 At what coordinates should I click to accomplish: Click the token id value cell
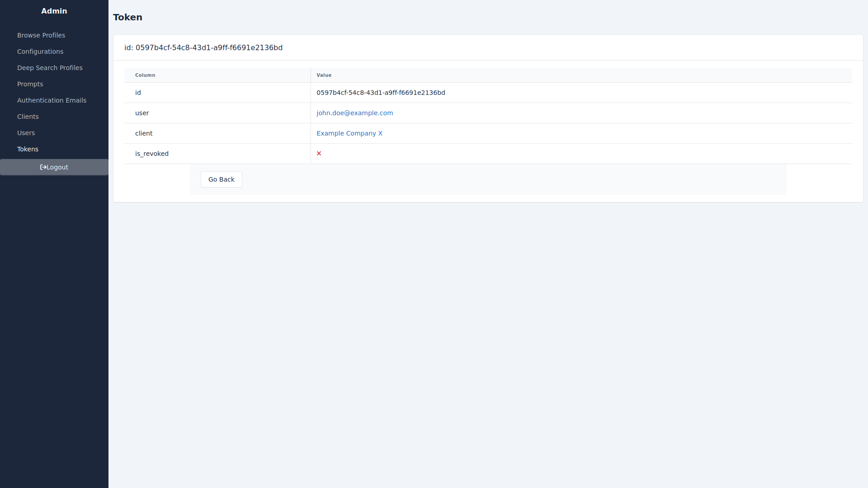coord(381,93)
